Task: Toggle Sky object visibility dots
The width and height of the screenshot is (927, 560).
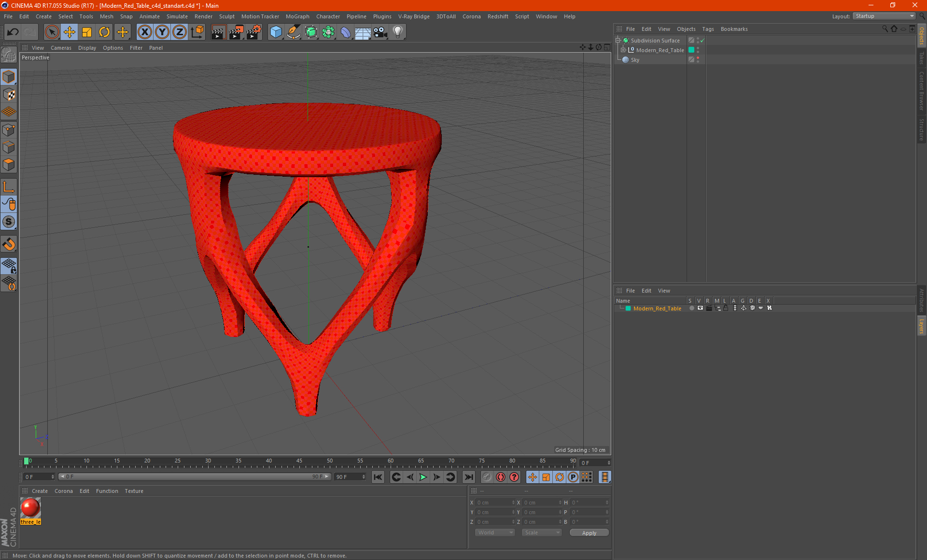Action: click(x=698, y=60)
